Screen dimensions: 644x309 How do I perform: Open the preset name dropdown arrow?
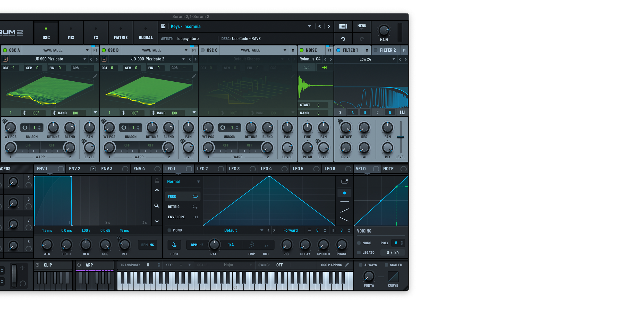(309, 26)
